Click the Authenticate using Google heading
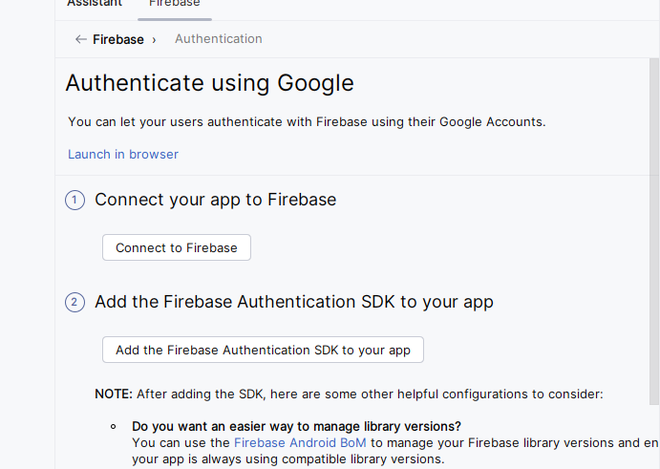Screen dimensions: 660x469 click(x=209, y=83)
